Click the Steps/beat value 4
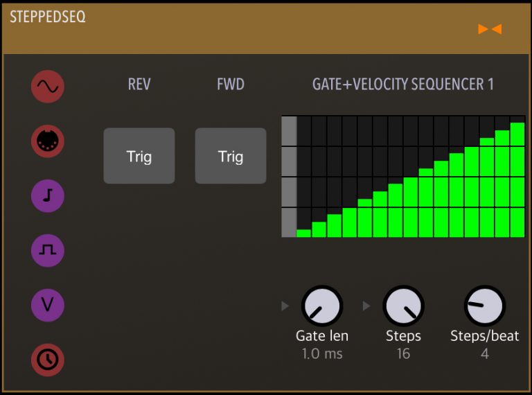 (x=485, y=354)
